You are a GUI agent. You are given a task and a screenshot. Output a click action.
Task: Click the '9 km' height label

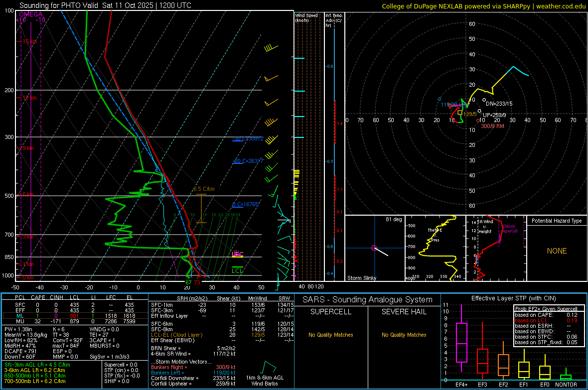coord(28,148)
